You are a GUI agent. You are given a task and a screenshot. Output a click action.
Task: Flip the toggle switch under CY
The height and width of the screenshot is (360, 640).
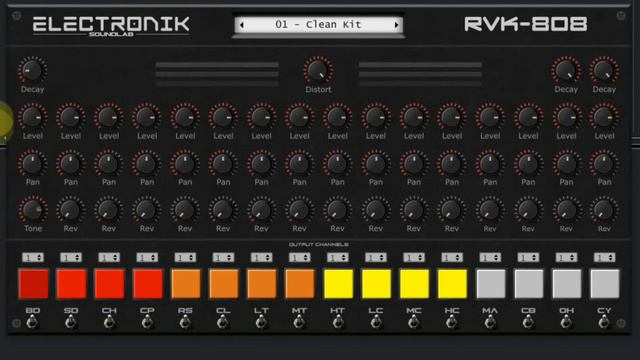[604, 323]
